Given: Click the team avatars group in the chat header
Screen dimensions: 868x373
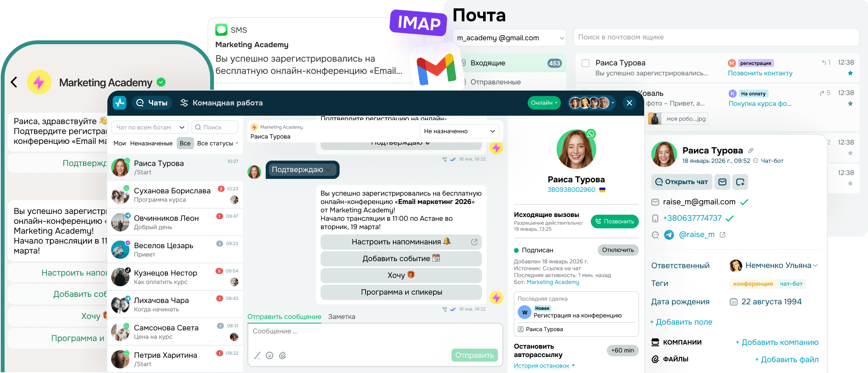Looking at the screenshot, I should (x=591, y=103).
